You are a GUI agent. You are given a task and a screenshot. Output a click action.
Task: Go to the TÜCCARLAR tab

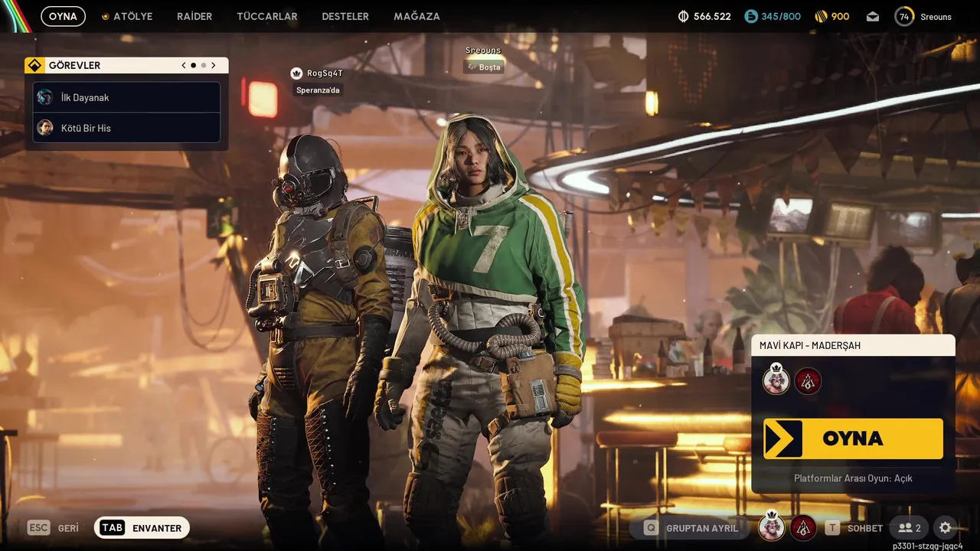click(267, 16)
